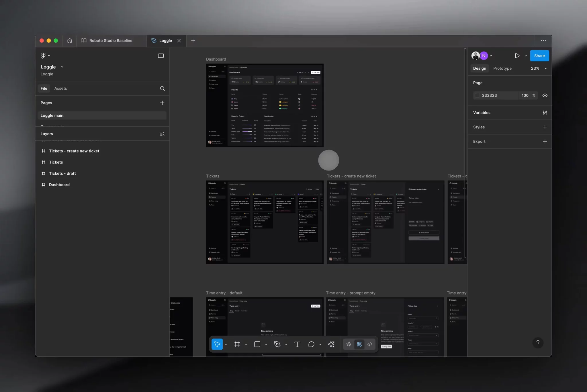This screenshot has height=392, width=587.
Task: Switch to the Design tab
Action: (480, 68)
